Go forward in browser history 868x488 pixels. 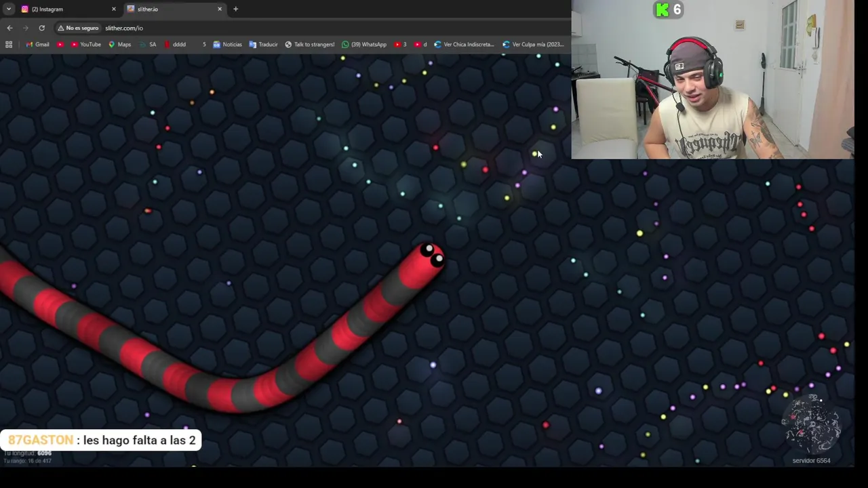coord(26,28)
